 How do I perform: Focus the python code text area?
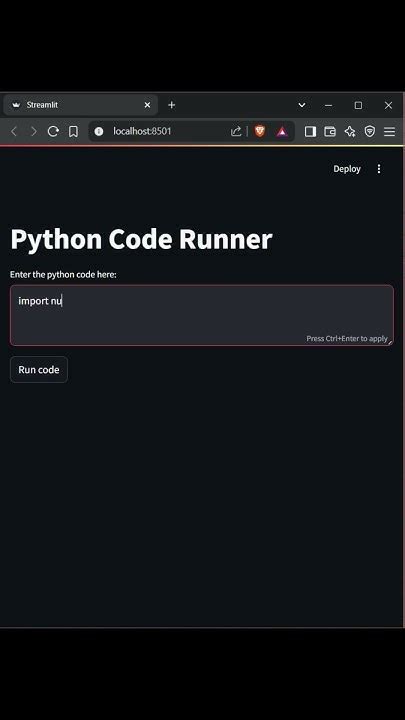pos(202,315)
